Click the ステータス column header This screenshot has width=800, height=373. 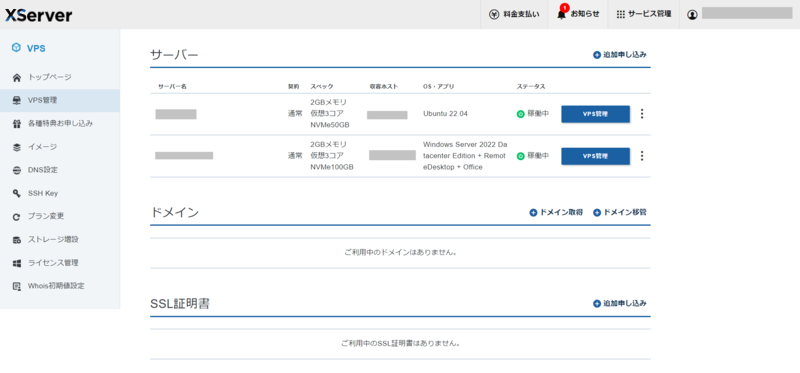point(531,87)
